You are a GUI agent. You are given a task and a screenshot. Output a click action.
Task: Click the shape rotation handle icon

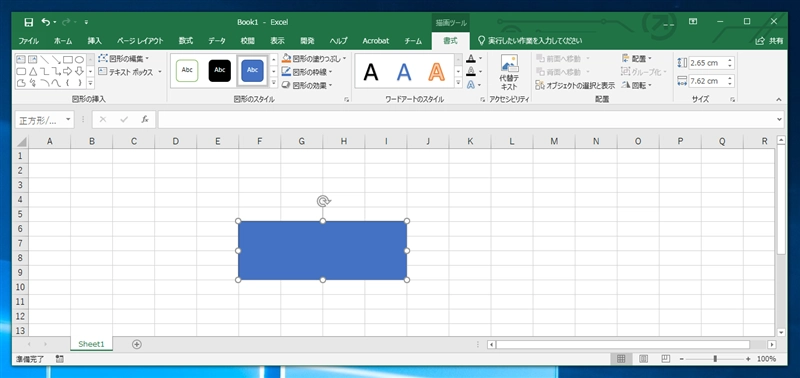click(323, 201)
